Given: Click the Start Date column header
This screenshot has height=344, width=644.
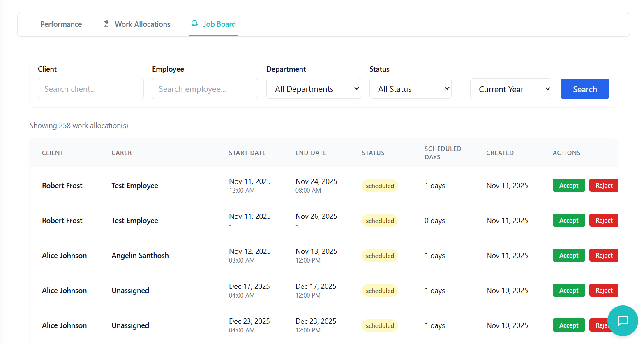Looking at the screenshot, I should coord(247,153).
